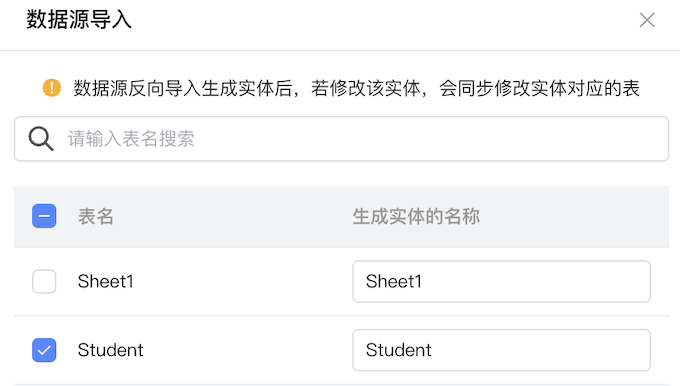
Task: Click the 数据源导入 dialog title
Action: pyautogui.click(x=79, y=20)
